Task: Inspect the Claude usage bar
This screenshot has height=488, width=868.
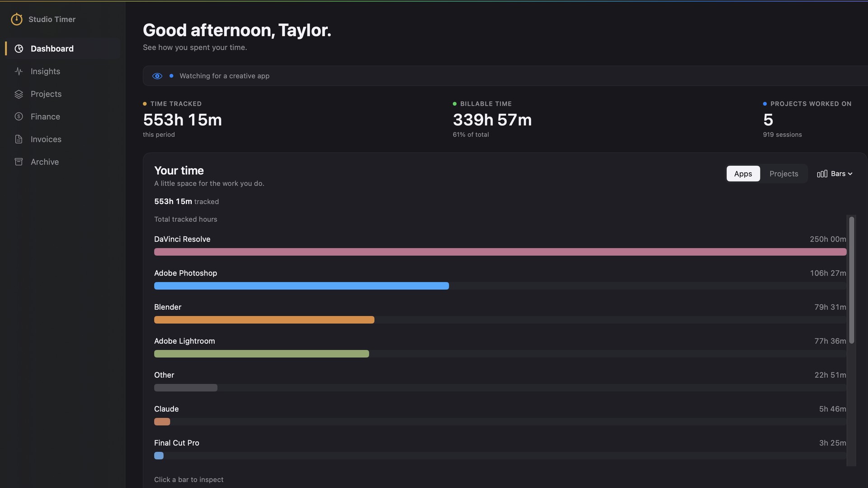Action: coord(162,422)
